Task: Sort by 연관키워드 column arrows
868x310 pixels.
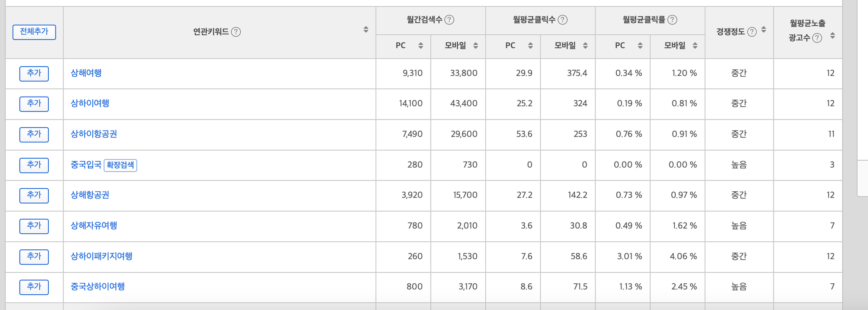Action: (x=366, y=30)
